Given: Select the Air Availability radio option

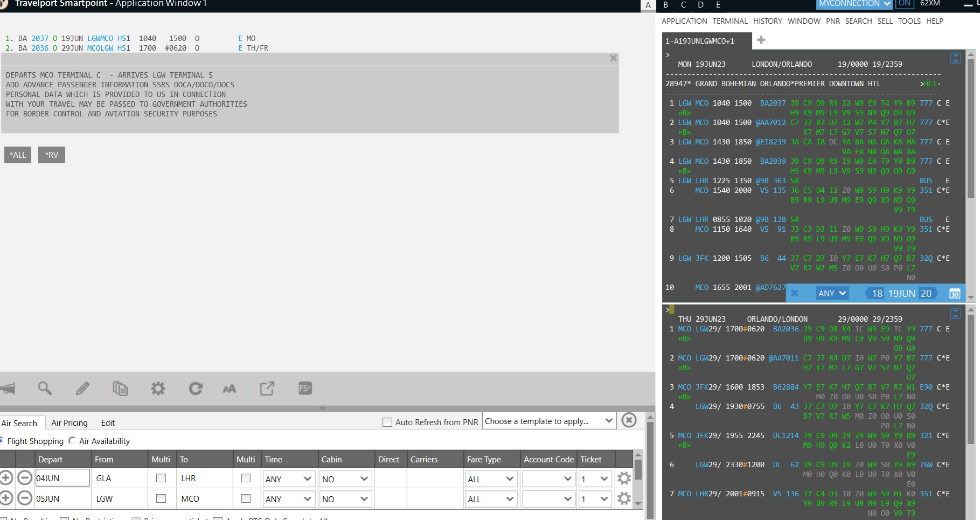Looking at the screenshot, I should click(72, 440).
